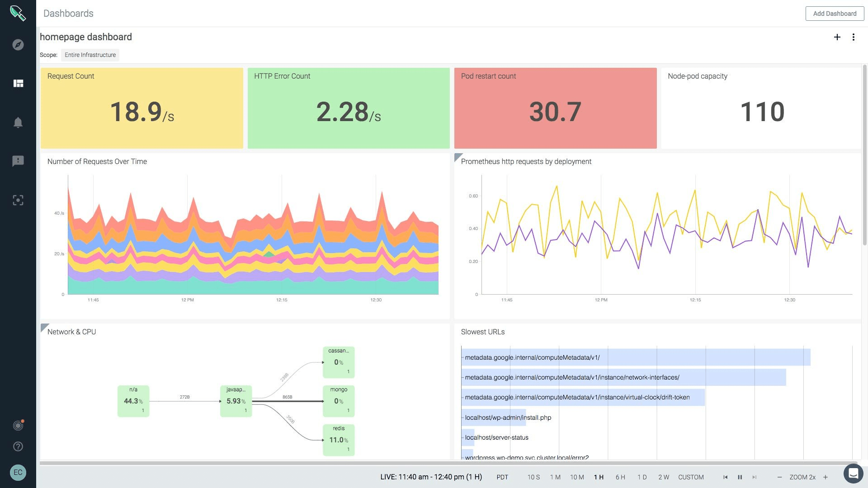Click the zoom out minus control

coord(779,477)
